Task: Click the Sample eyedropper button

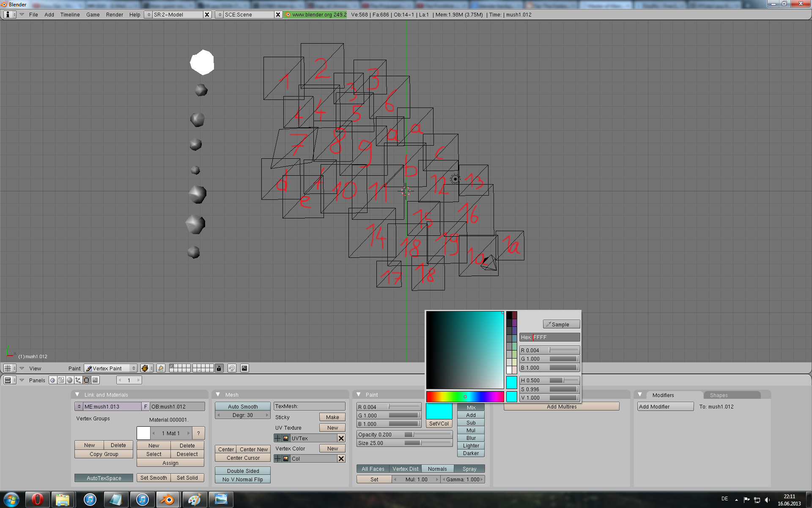Action: (x=561, y=324)
